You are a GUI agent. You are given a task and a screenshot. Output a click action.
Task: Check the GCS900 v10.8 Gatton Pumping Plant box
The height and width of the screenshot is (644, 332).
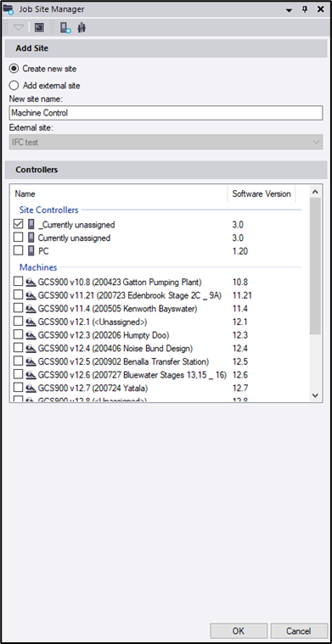tap(18, 282)
